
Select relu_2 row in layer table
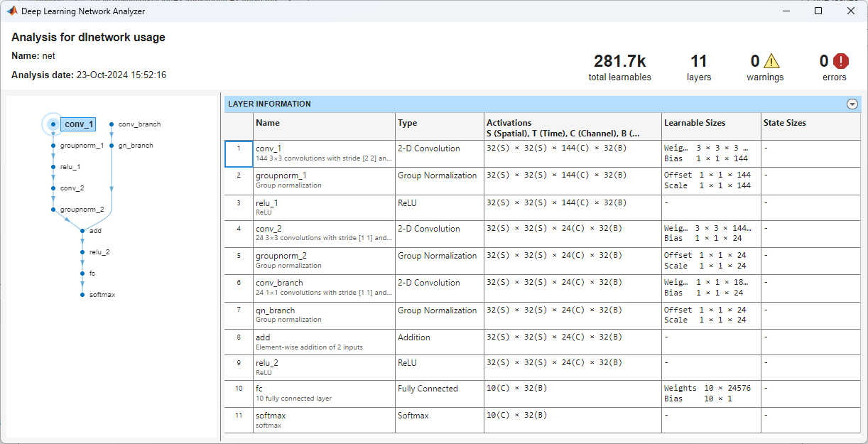542,368
